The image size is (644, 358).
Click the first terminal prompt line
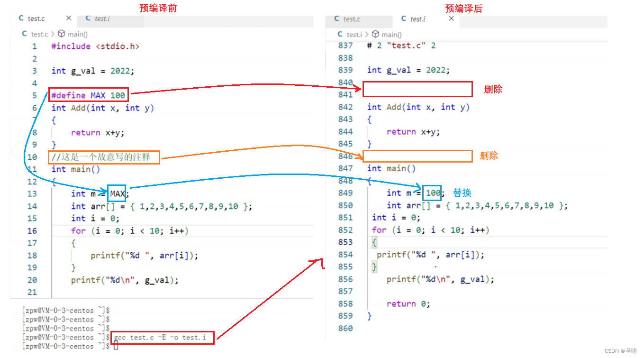point(66,311)
